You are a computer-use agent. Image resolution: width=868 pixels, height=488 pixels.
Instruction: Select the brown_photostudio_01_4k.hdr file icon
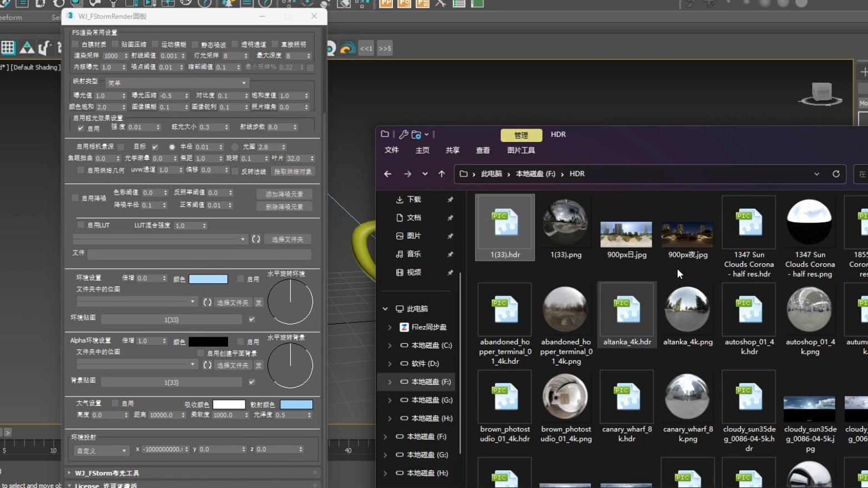505,397
